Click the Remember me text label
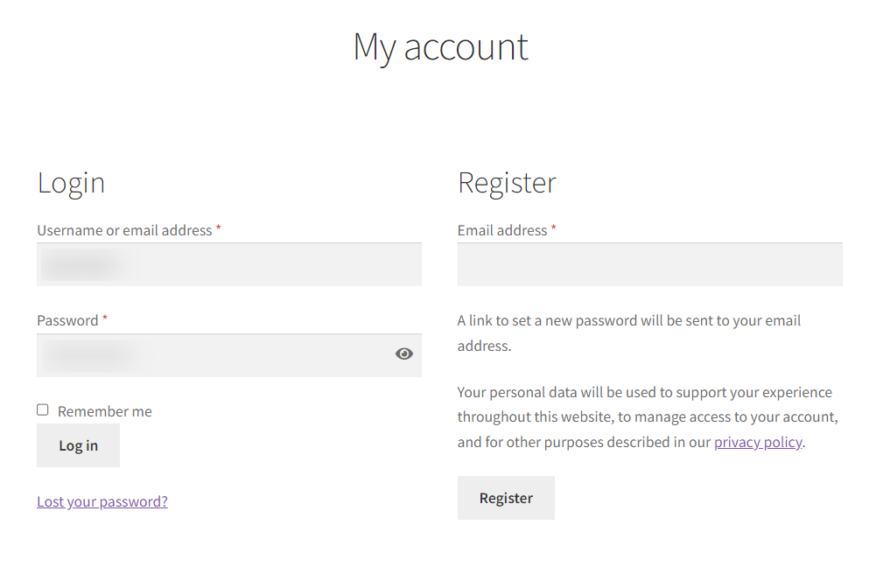Viewport: 883px width, 588px height. click(104, 410)
